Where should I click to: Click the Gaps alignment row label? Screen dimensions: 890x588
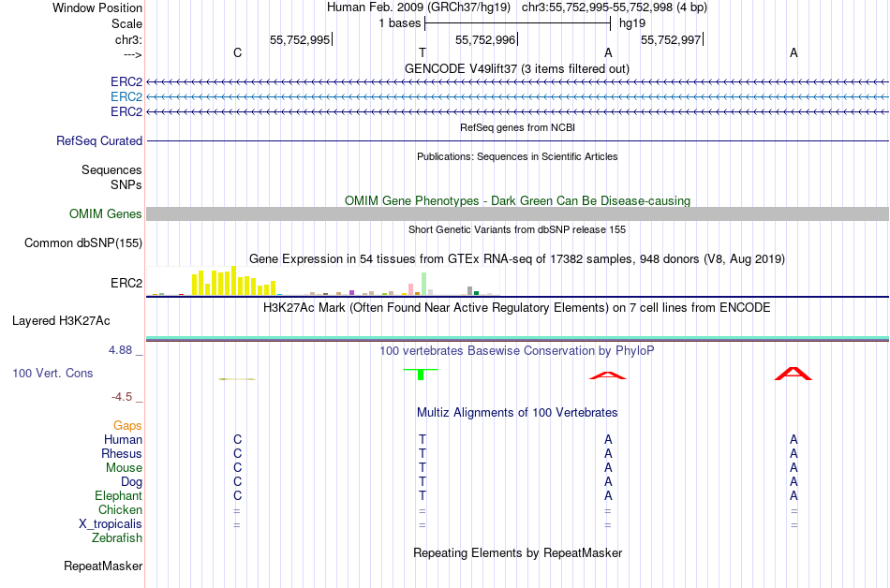click(x=127, y=425)
